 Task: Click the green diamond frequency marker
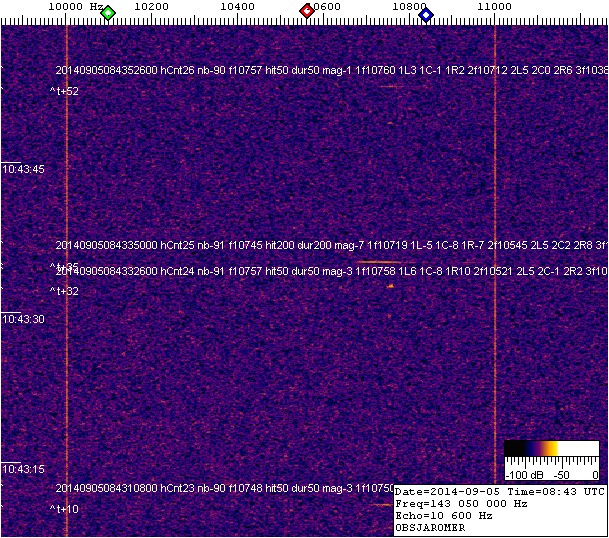click(108, 13)
